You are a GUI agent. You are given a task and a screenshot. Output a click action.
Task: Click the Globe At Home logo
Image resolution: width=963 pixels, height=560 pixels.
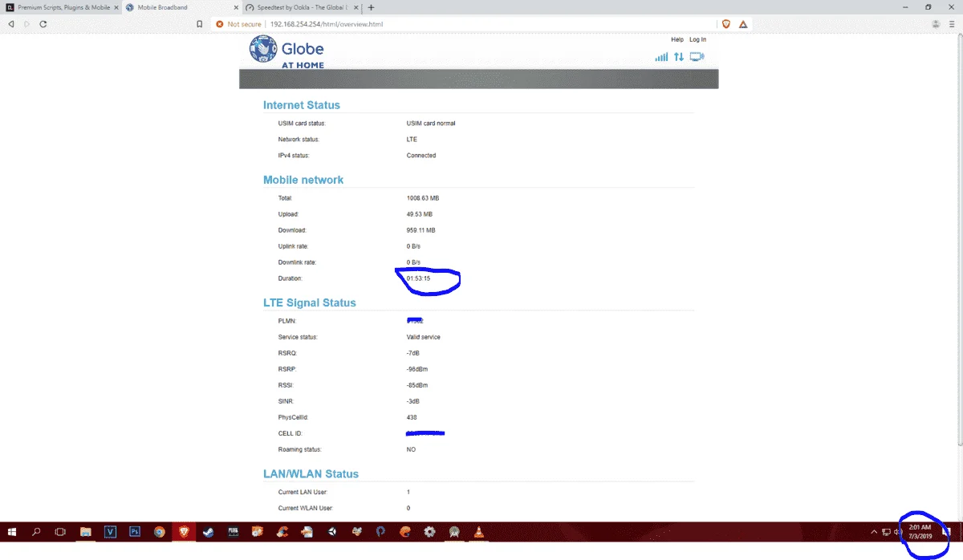pyautogui.click(x=286, y=52)
